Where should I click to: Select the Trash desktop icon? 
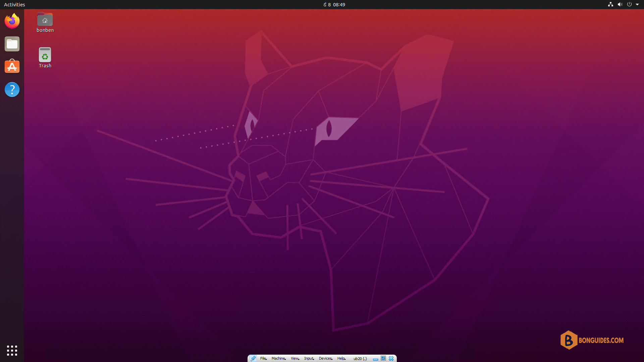(x=45, y=58)
